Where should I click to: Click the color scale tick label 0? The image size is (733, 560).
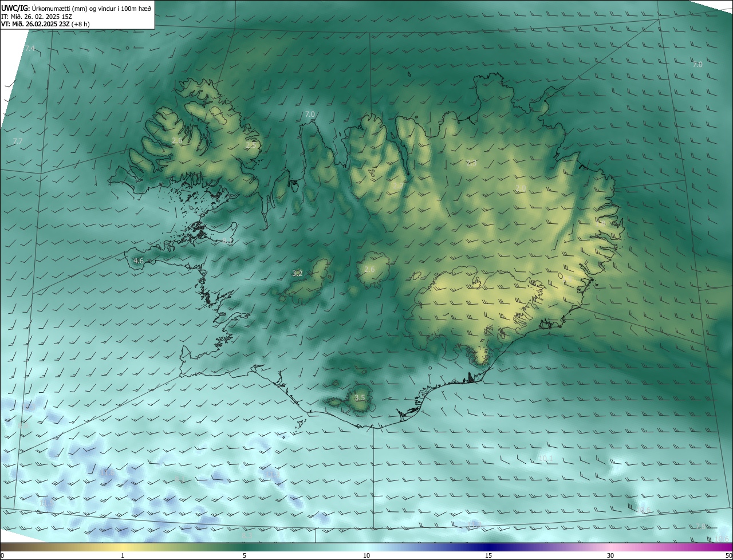pos(2,555)
